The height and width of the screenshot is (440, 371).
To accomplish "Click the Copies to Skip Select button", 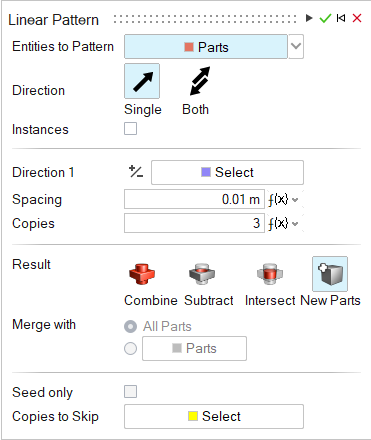I will [214, 416].
